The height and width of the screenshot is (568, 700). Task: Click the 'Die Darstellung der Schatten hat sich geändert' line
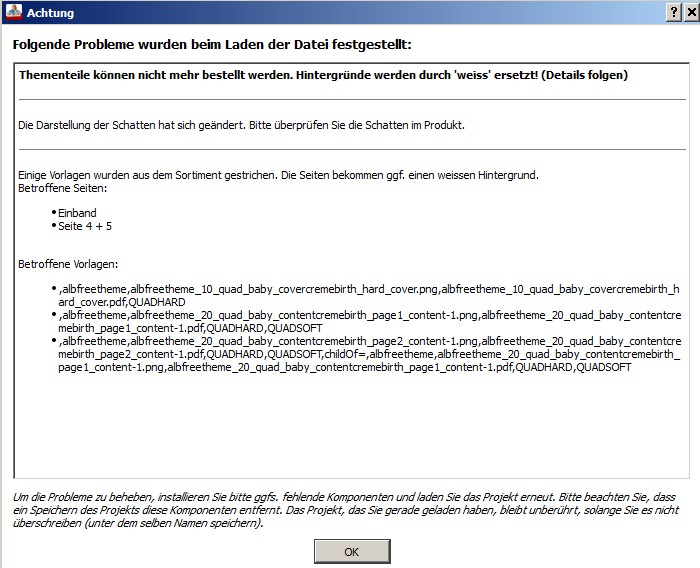pyautogui.click(x=242, y=125)
